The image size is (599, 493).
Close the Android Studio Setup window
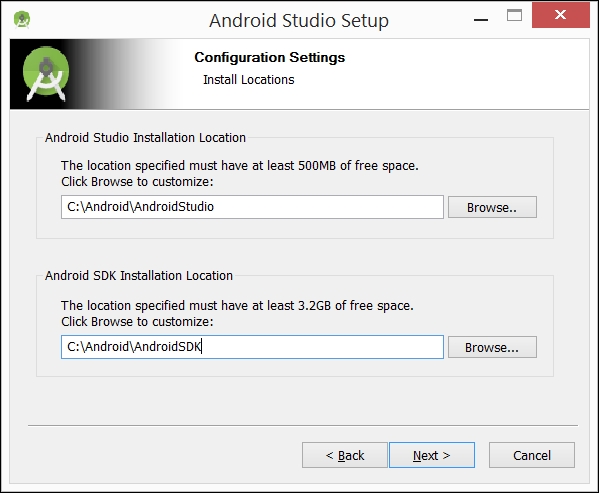click(560, 15)
